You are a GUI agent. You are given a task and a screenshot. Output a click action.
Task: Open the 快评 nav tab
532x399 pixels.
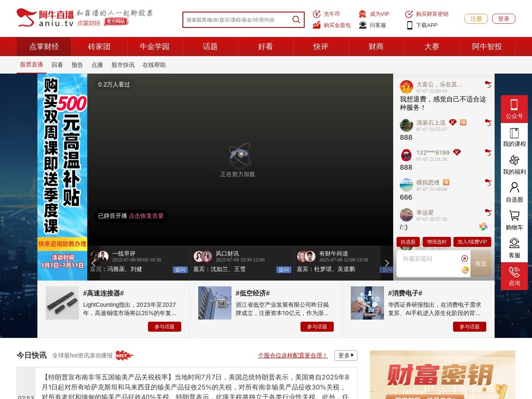pos(321,47)
